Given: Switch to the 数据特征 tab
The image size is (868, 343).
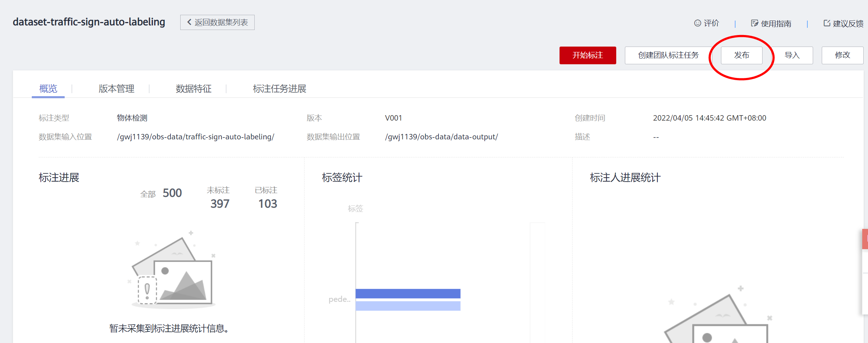Looking at the screenshot, I should click(194, 88).
